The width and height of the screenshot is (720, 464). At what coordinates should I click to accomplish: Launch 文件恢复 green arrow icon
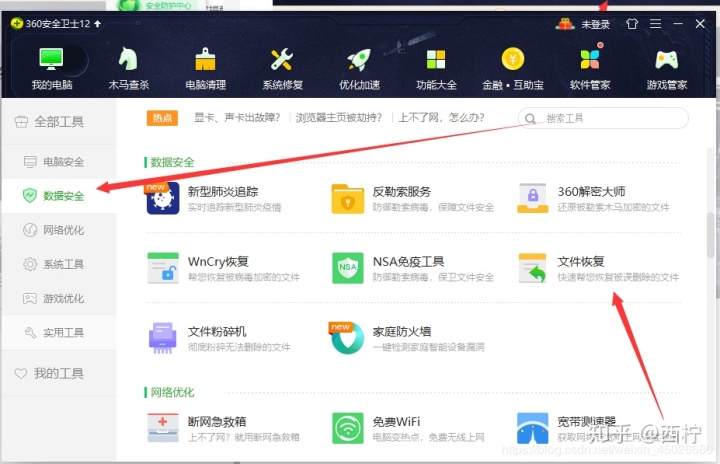533,268
